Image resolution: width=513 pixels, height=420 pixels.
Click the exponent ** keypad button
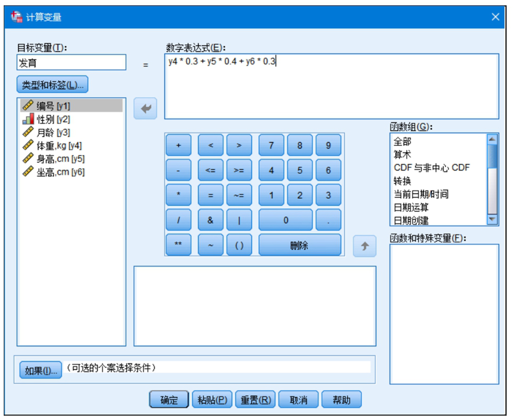[x=178, y=245]
